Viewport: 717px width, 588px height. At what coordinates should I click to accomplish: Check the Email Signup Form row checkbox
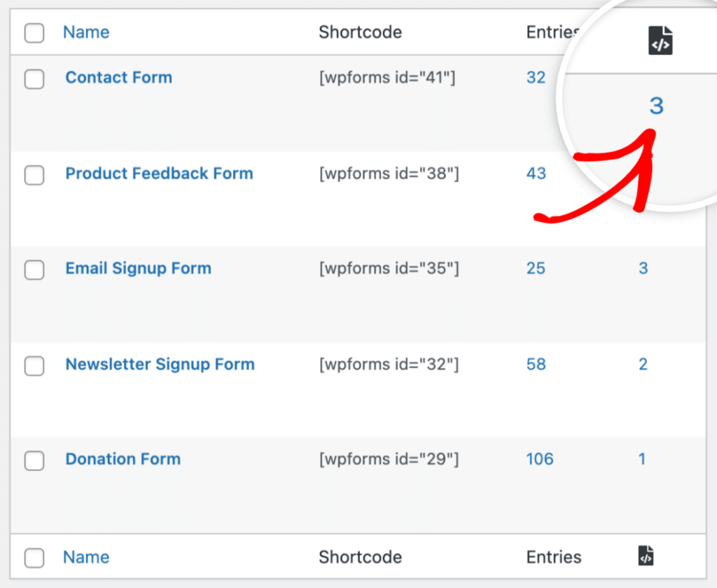pyautogui.click(x=34, y=269)
